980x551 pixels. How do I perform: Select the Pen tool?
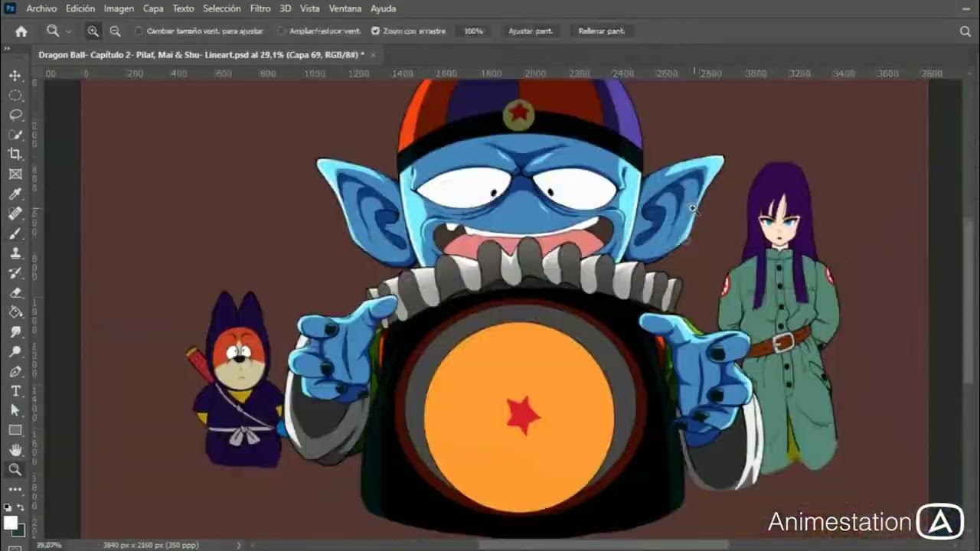(15, 371)
